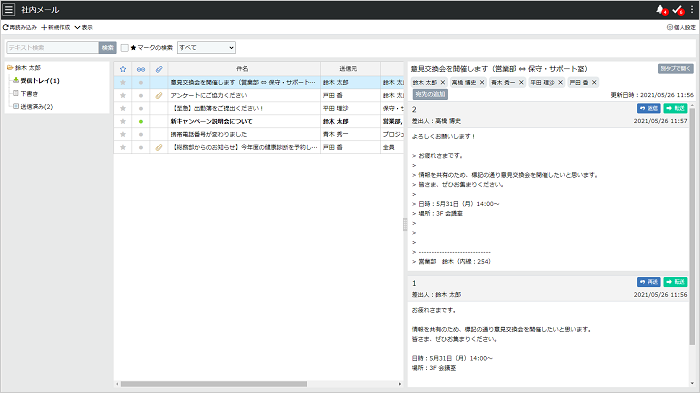
Task: Remove recipient 鈴木 太郎 with its X
Action: (x=442, y=82)
